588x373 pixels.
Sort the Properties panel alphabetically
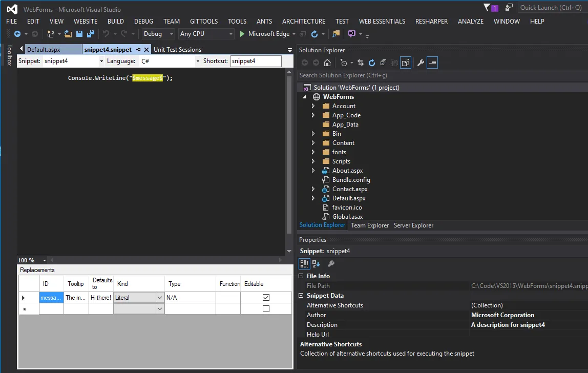[x=316, y=264]
